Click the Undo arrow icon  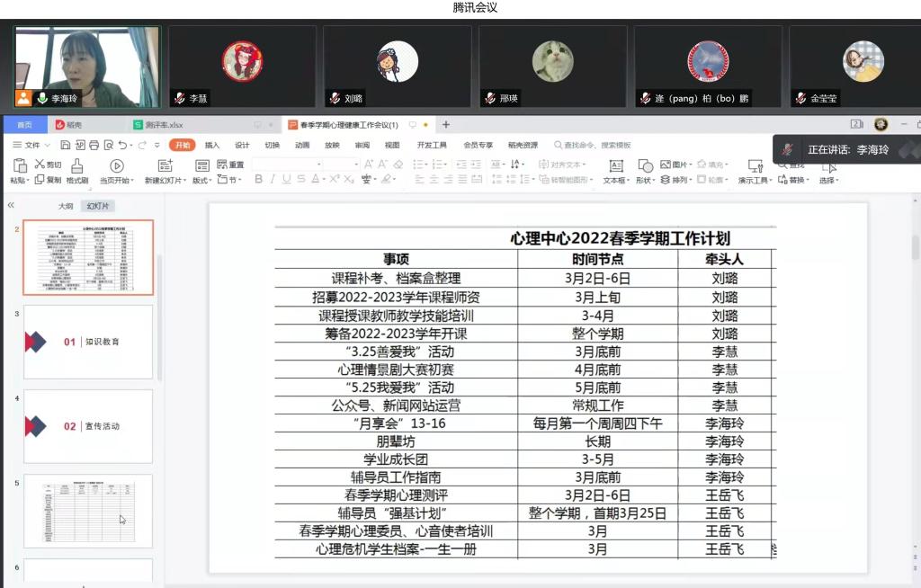point(121,145)
